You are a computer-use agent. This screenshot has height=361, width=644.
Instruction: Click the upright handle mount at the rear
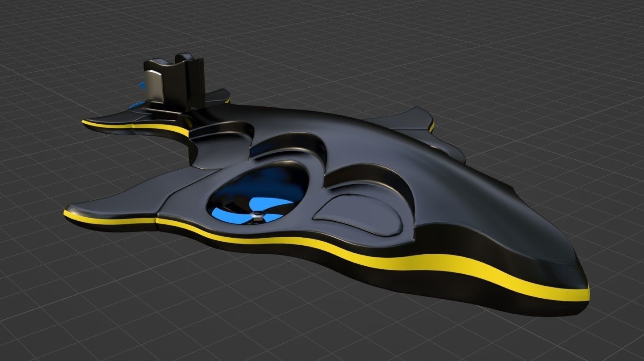(x=174, y=82)
